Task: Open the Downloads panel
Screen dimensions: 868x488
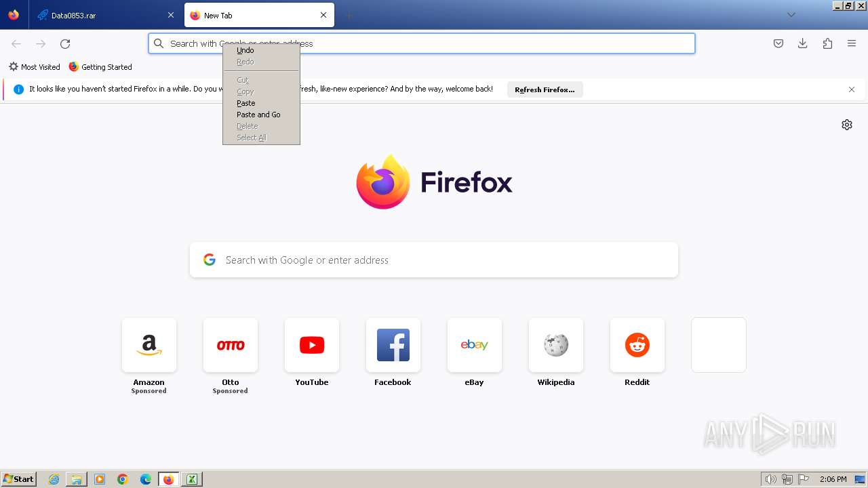Action: pyautogui.click(x=803, y=43)
